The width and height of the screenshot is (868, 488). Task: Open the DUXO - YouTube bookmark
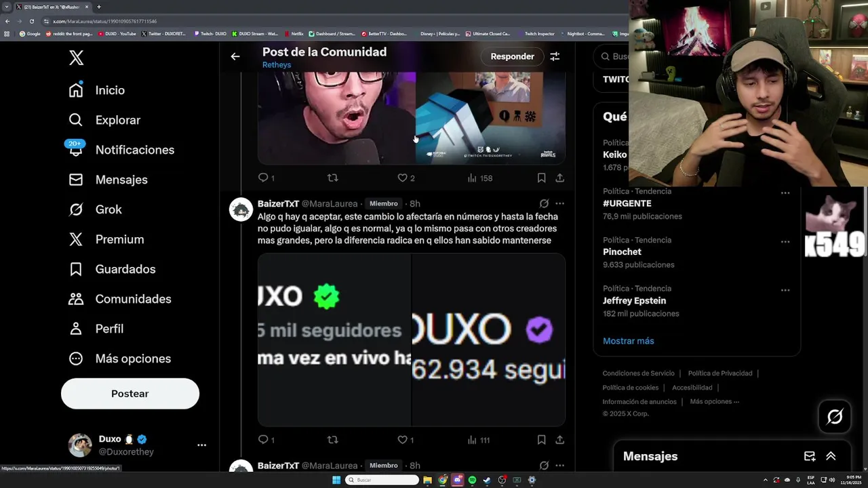[x=117, y=34]
